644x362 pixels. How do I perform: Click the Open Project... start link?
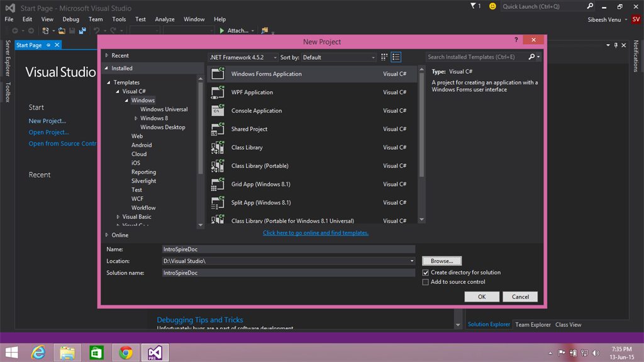[x=48, y=132]
